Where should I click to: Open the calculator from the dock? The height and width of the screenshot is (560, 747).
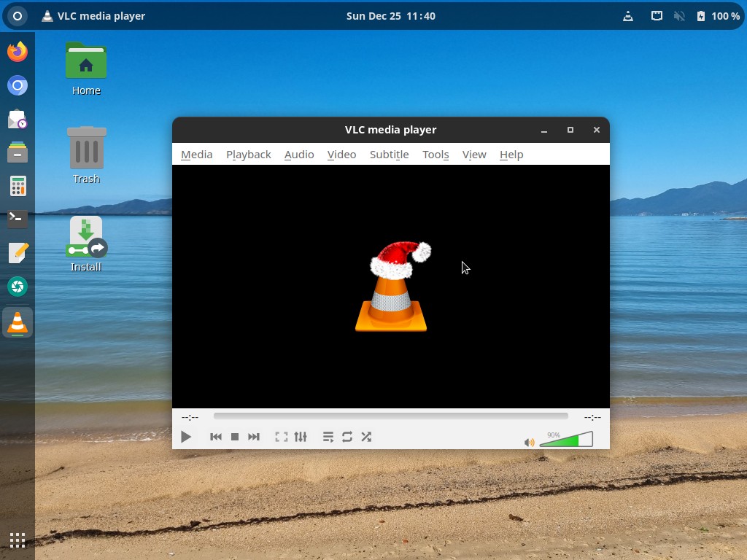[x=18, y=186]
